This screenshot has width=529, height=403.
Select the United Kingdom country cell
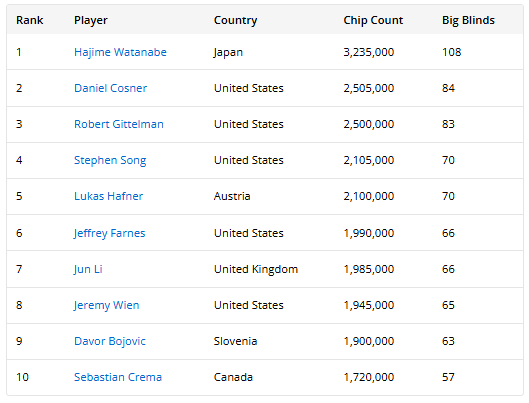pos(256,269)
